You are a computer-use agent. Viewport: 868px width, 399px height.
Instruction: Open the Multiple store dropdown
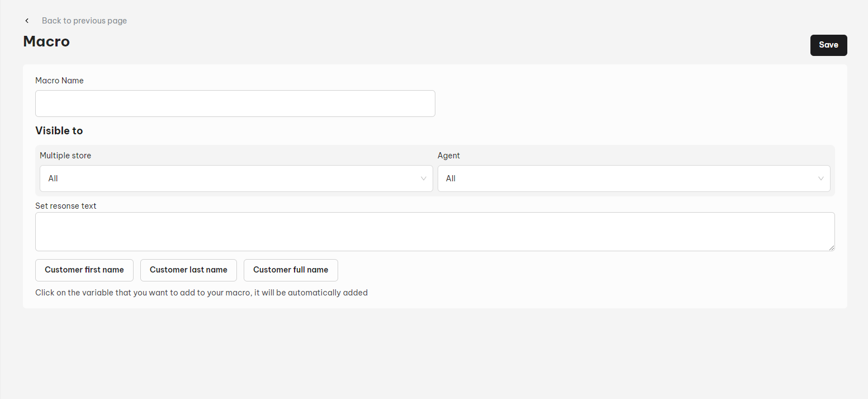pyautogui.click(x=236, y=179)
